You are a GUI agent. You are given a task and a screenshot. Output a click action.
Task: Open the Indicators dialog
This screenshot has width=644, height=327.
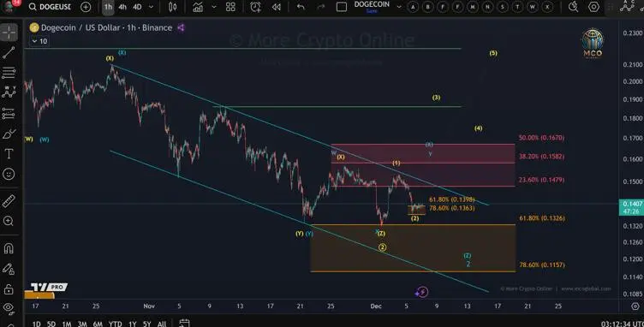pyautogui.click(x=198, y=7)
